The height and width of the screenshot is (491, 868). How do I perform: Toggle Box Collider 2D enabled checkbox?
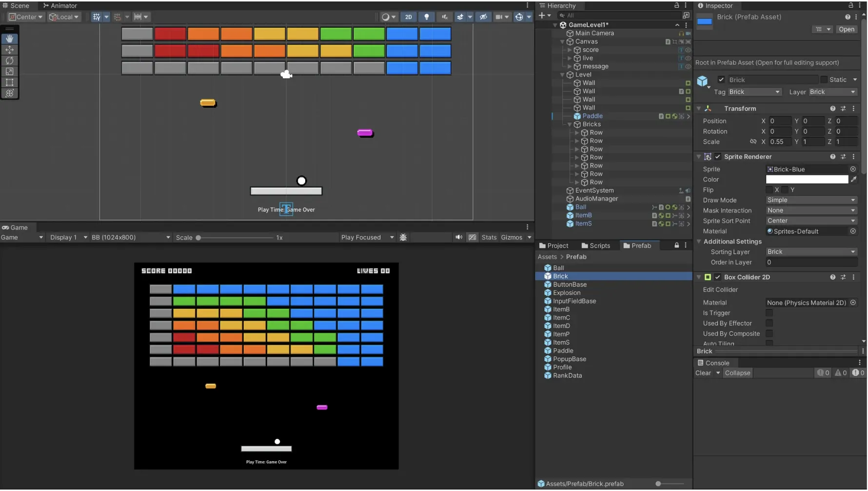coord(718,277)
